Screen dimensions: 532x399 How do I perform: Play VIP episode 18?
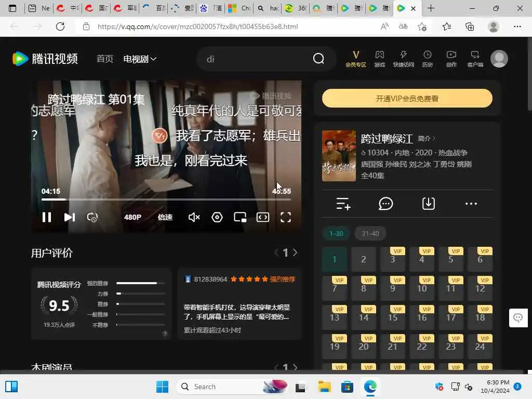point(480,317)
